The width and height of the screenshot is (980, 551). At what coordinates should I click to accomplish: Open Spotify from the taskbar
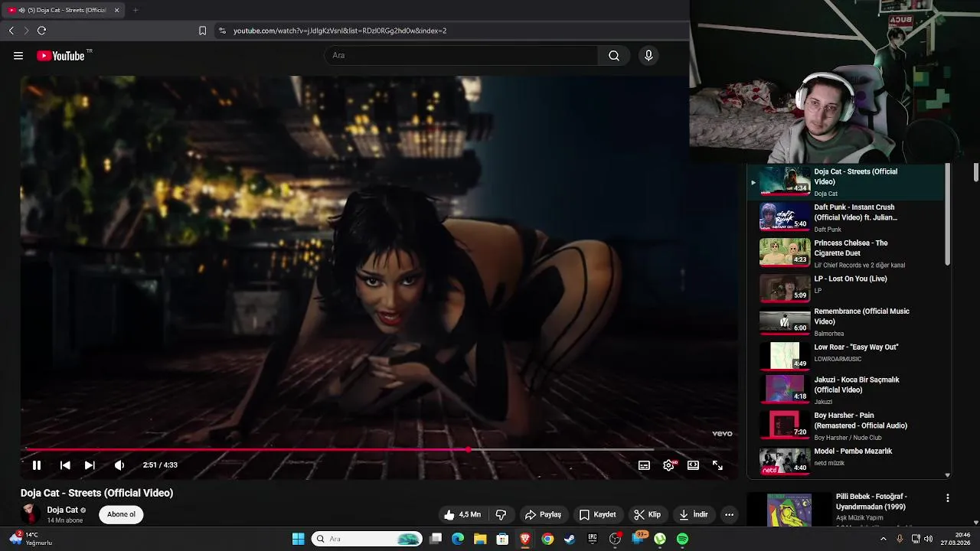tap(682, 539)
